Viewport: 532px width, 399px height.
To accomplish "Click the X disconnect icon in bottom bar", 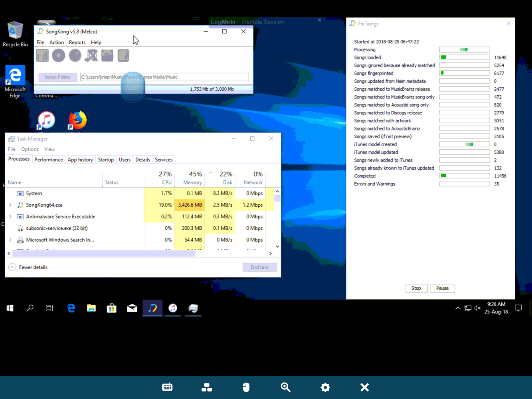I will [x=364, y=387].
